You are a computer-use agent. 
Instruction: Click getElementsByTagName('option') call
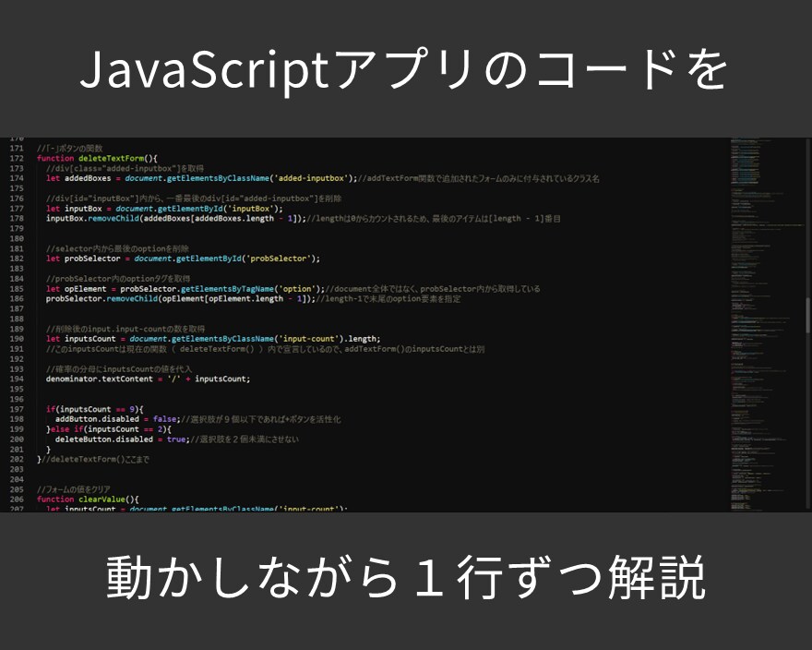(252, 289)
